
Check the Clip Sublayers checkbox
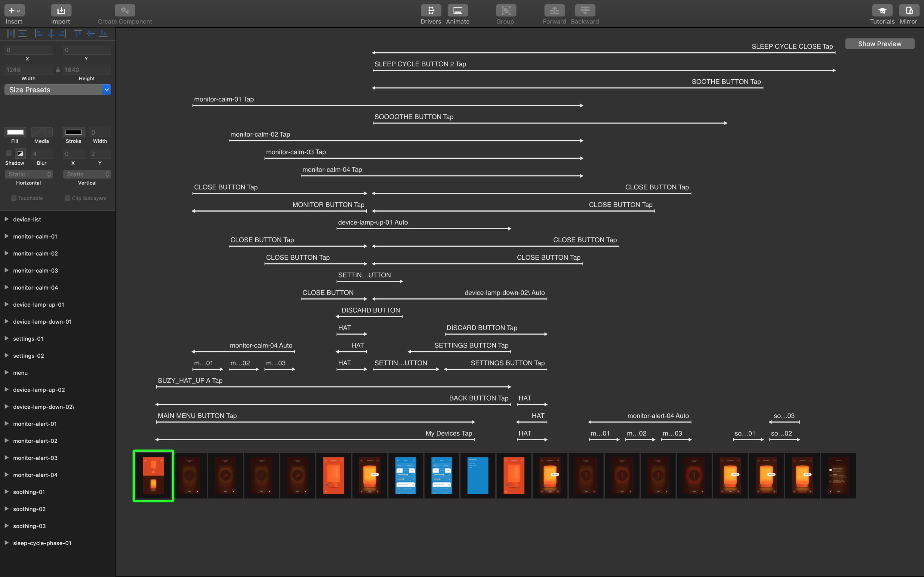tap(68, 198)
